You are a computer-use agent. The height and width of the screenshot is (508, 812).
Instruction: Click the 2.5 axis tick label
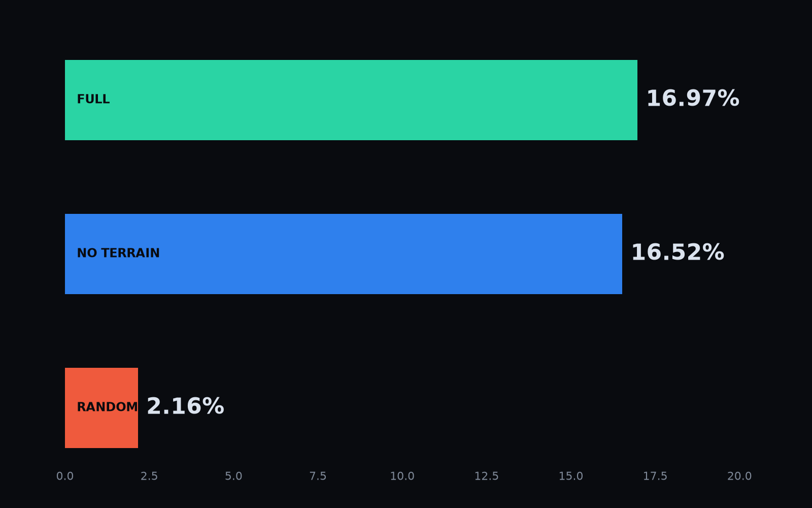(149, 477)
